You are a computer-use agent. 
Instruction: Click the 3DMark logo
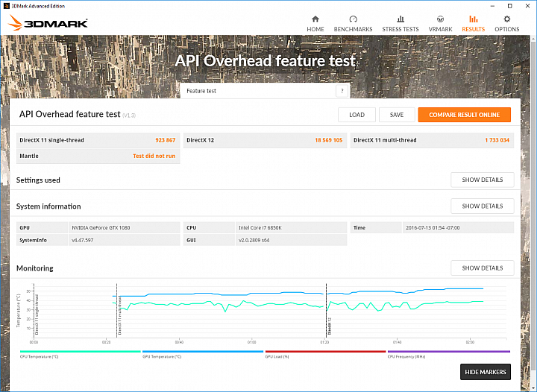[x=48, y=22]
